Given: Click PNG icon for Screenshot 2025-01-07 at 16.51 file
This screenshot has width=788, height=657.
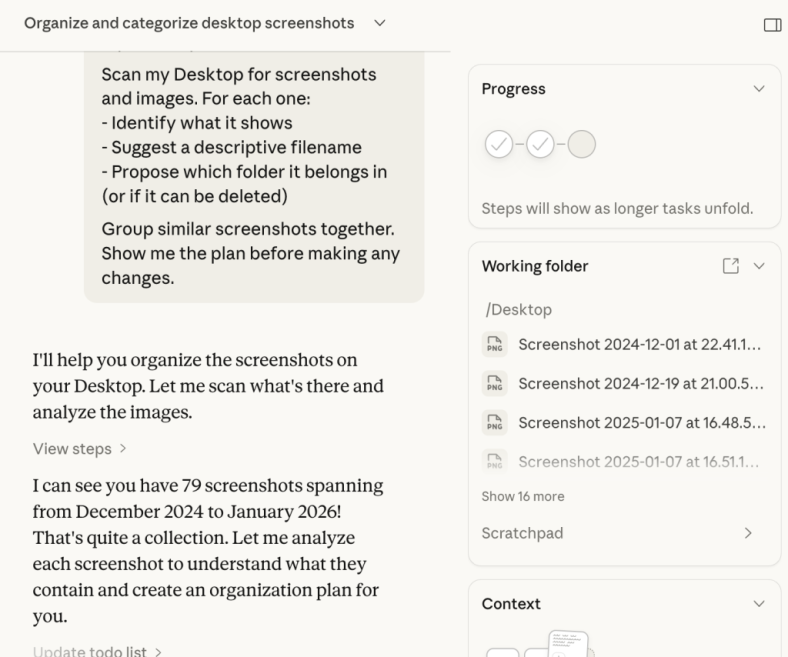Looking at the screenshot, I should tap(494, 461).
